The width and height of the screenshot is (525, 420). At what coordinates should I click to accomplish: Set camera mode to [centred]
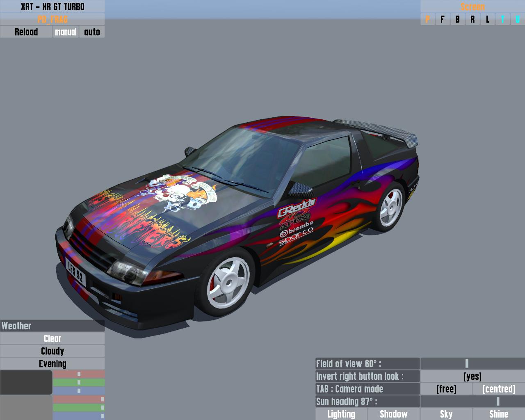tap(499, 389)
